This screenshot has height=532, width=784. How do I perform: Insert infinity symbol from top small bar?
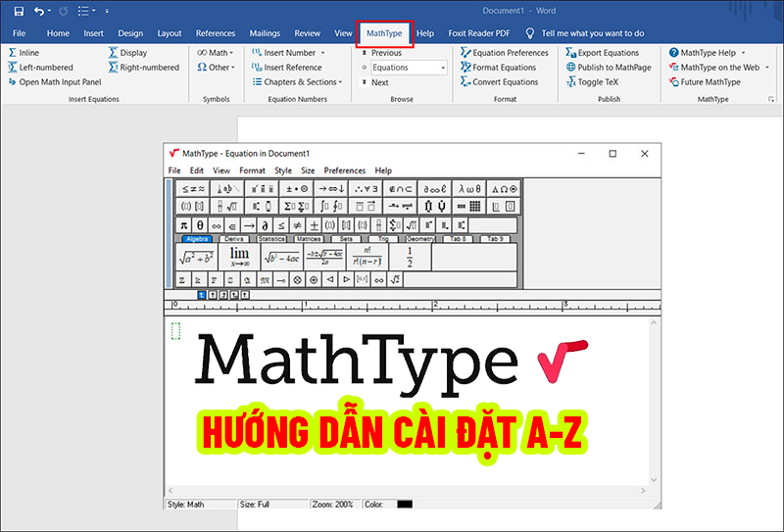[216, 225]
